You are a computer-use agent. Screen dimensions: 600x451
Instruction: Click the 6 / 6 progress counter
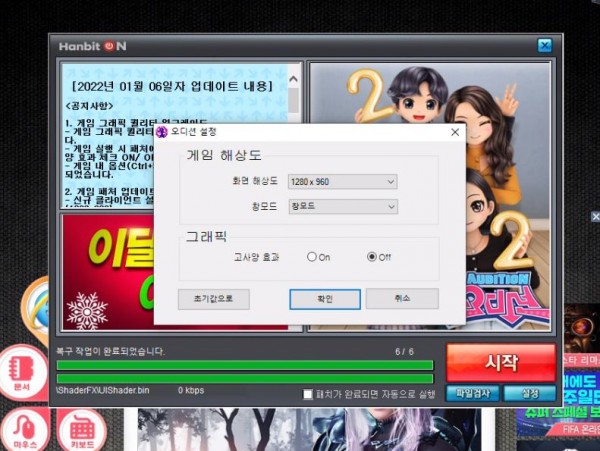[404, 352]
